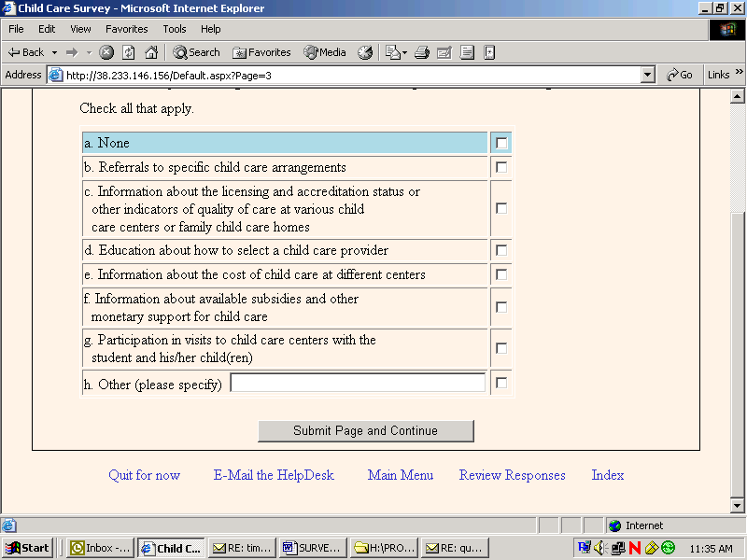Open the Back button history dropdown arrow
The image size is (747, 560).
55,52
